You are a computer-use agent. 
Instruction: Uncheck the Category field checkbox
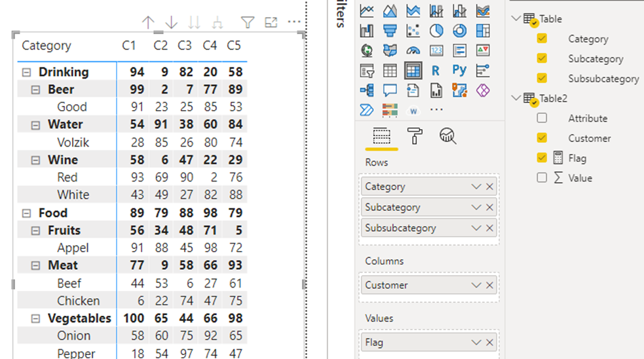point(542,39)
